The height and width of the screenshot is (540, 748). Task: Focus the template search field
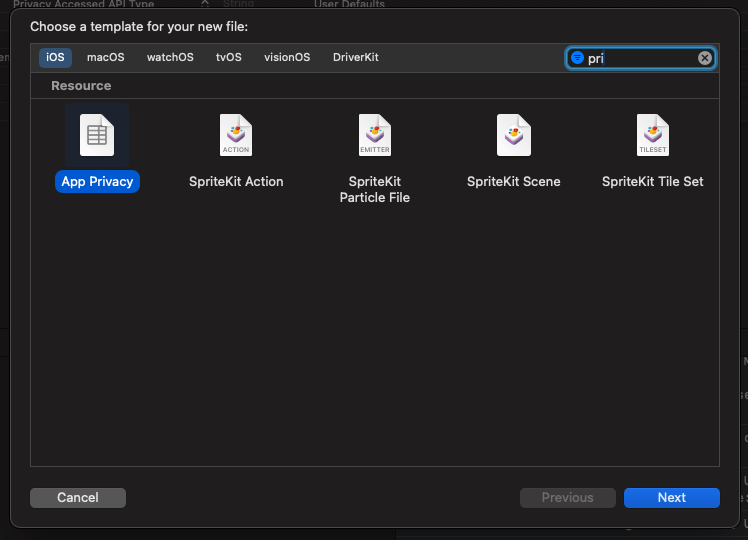point(640,58)
